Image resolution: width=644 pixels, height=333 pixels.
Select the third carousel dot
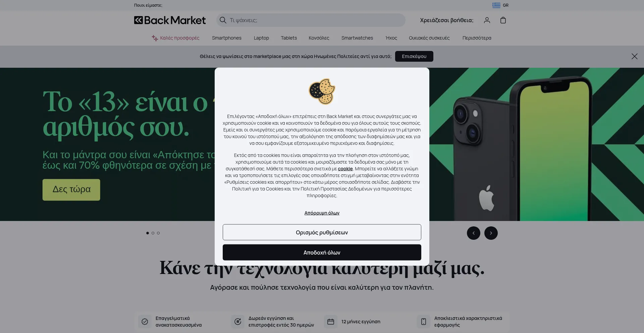(x=158, y=233)
